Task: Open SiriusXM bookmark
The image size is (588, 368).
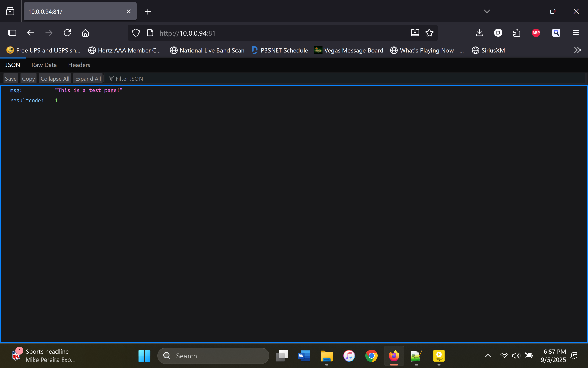Action: (x=488, y=50)
